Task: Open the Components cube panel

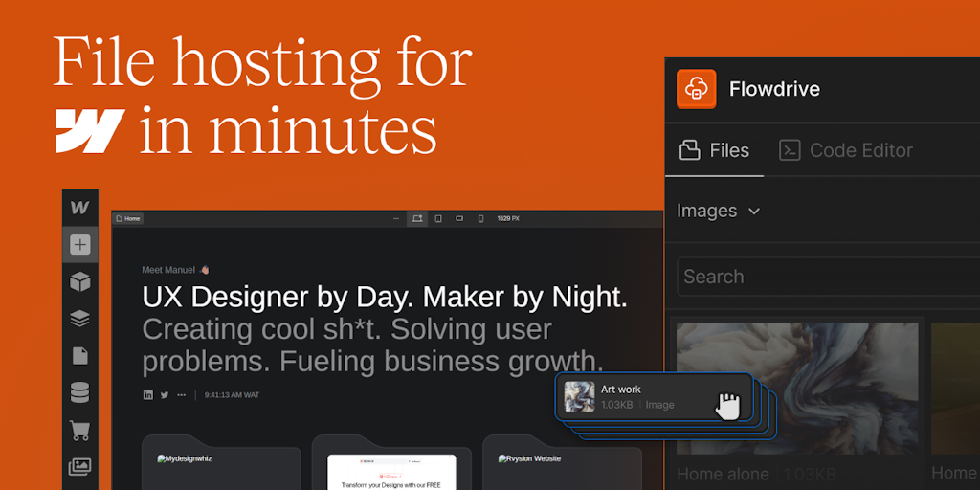Action: coord(80,282)
